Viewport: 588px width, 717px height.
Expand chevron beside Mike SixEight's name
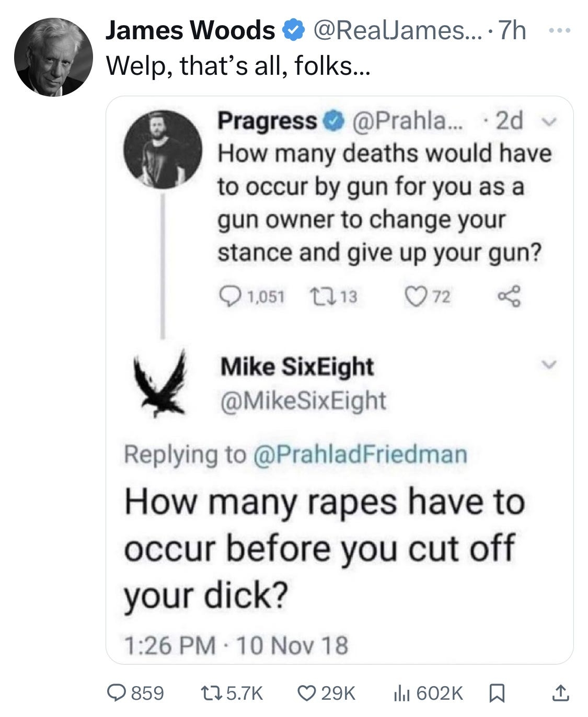[x=549, y=364]
